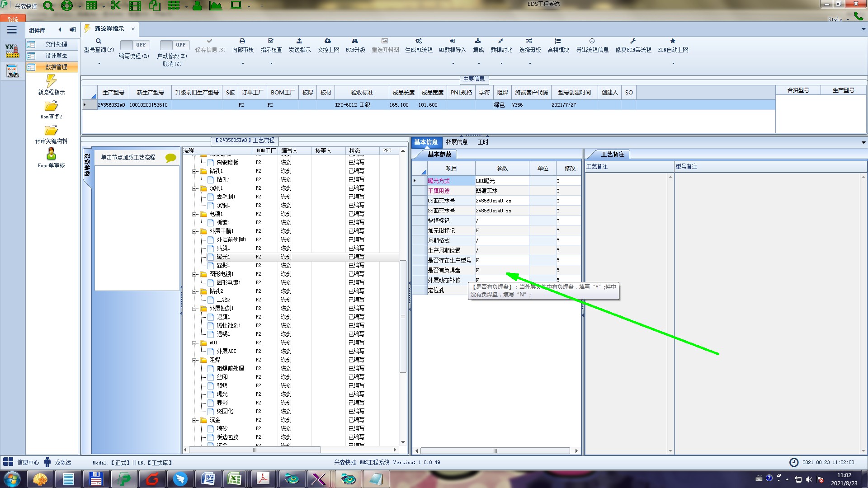The height and width of the screenshot is (488, 868).
Task: Open dropdown arrow under 选择母板
Action: [530, 63]
